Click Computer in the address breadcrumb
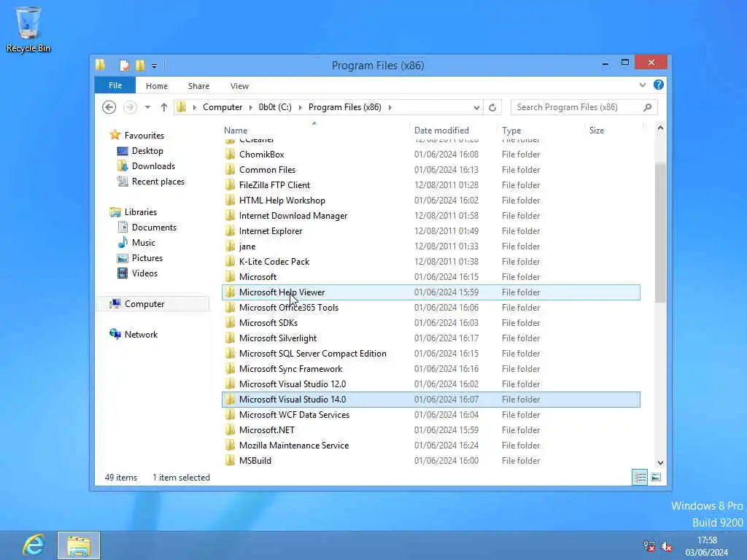 pyautogui.click(x=222, y=107)
